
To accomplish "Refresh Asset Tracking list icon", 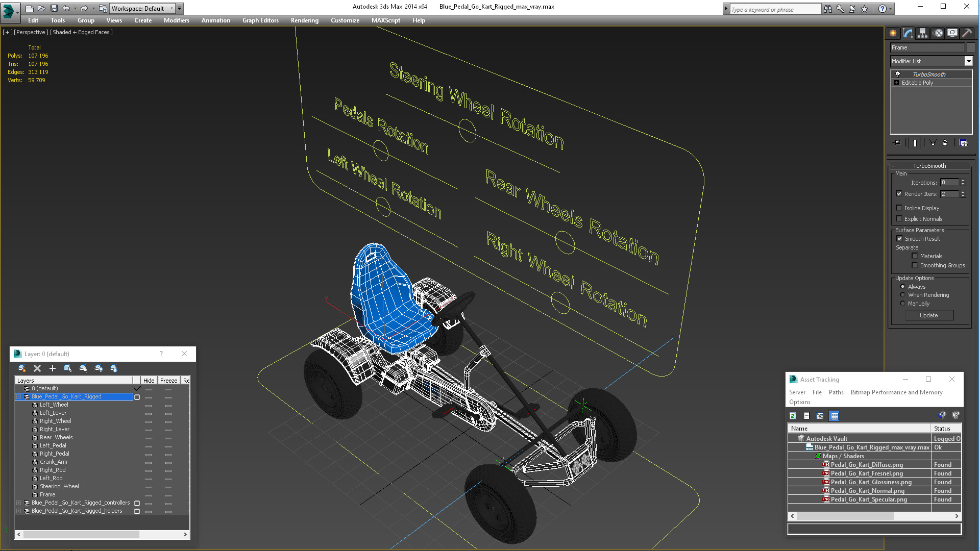I will pos(793,416).
